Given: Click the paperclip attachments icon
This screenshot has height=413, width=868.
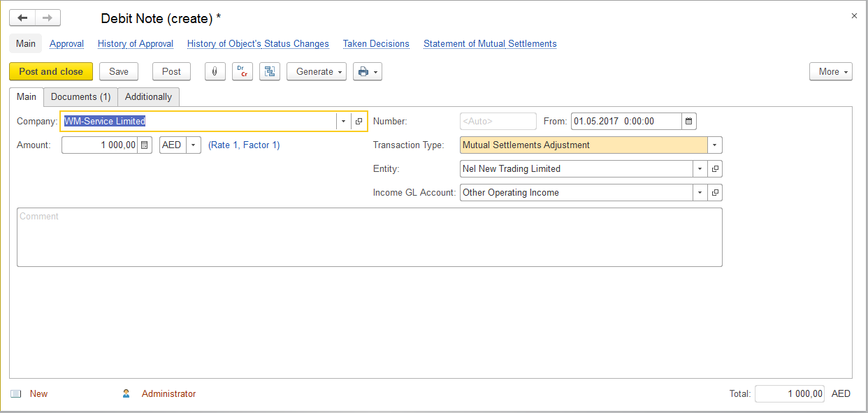Looking at the screenshot, I should (x=215, y=71).
